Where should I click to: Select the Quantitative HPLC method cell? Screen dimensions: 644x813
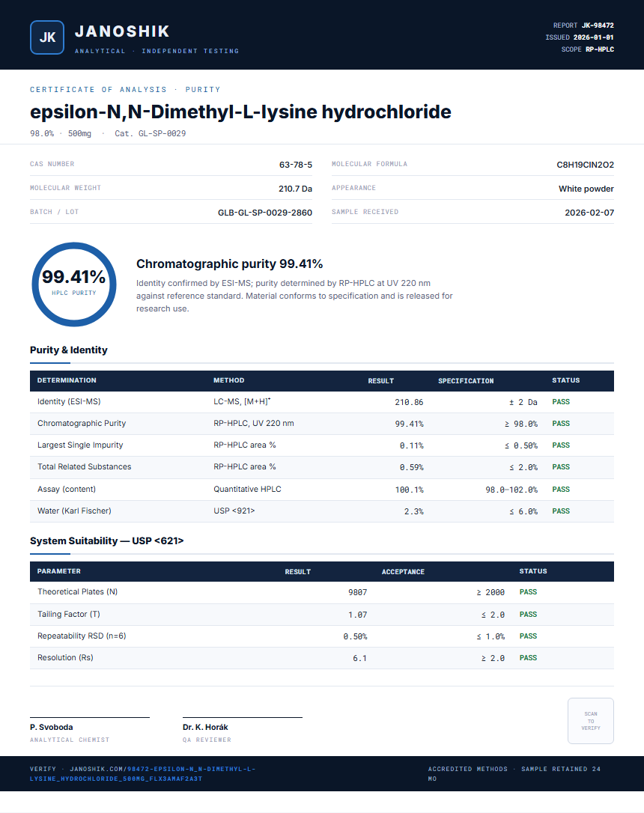pyautogui.click(x=247, y=490)
